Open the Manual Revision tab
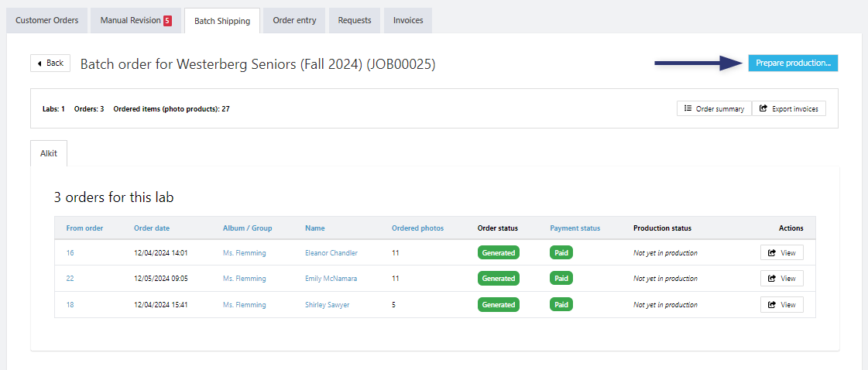Viewport: 868px width, 370px height. (136, 20)
